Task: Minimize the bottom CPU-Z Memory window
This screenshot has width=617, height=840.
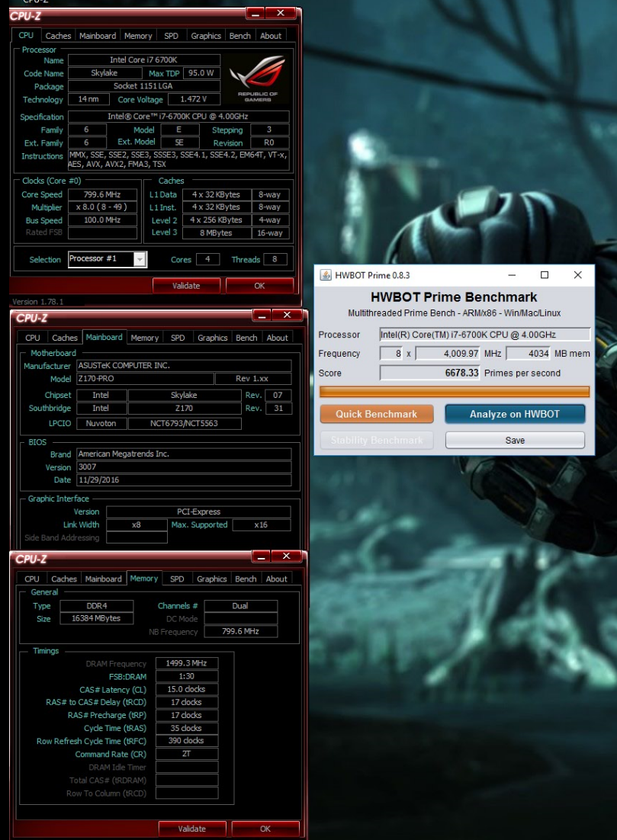Action: [x=261, y=556]
